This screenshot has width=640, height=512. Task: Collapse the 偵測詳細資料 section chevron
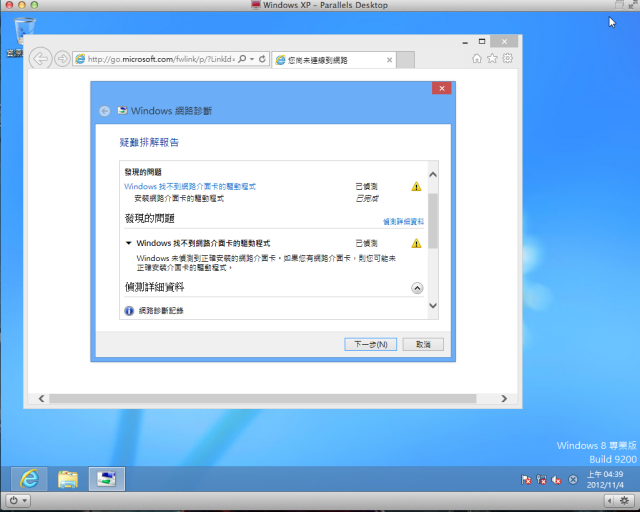click(x=417, y=288)
